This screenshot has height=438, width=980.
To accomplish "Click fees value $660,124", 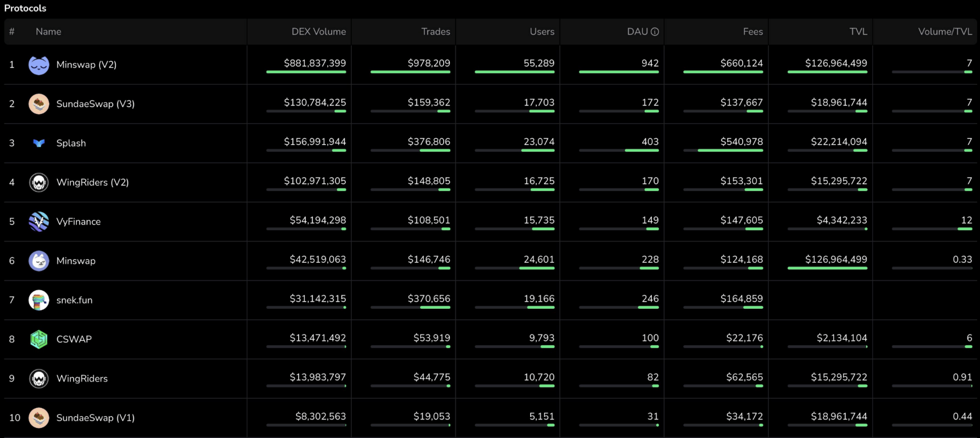I will (x=742, y=63).
